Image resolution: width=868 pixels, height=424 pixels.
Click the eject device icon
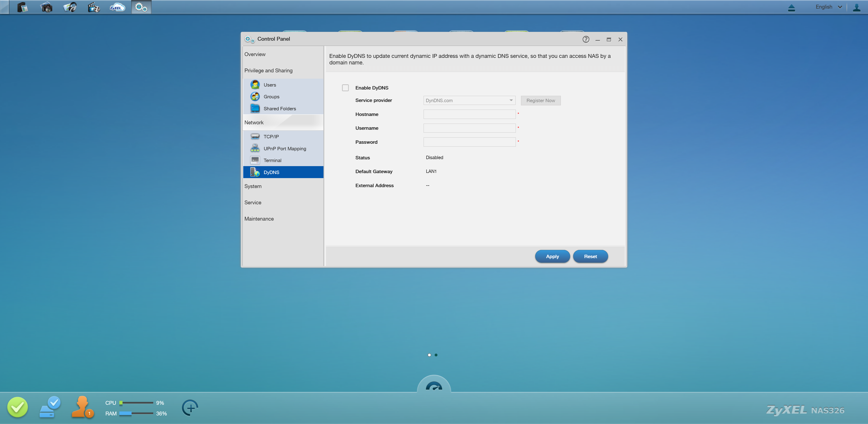[x=792, y=7]
